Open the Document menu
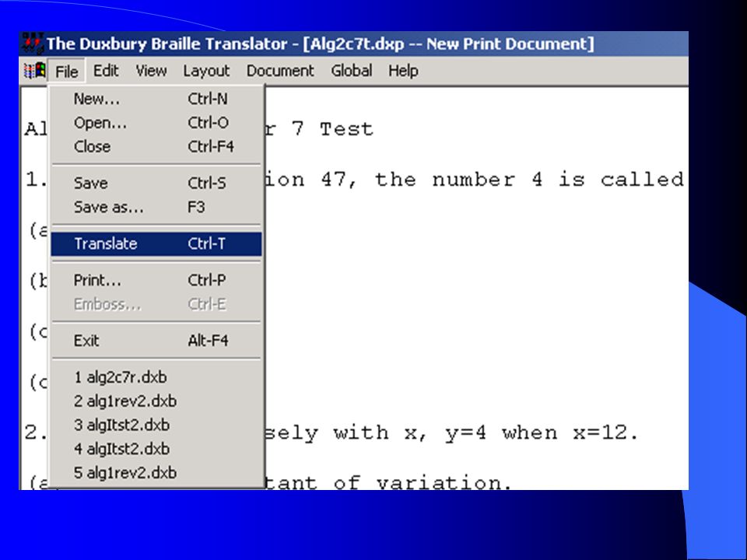The image size is (747, 560). tap(280, 71)
